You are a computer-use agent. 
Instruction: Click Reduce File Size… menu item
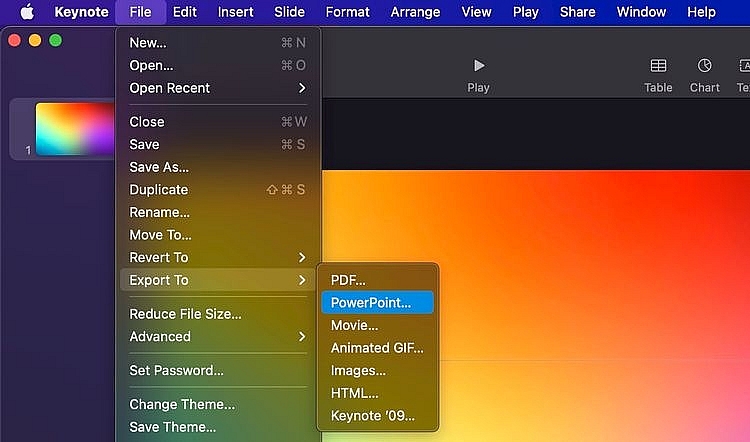[x=185, y=314]
